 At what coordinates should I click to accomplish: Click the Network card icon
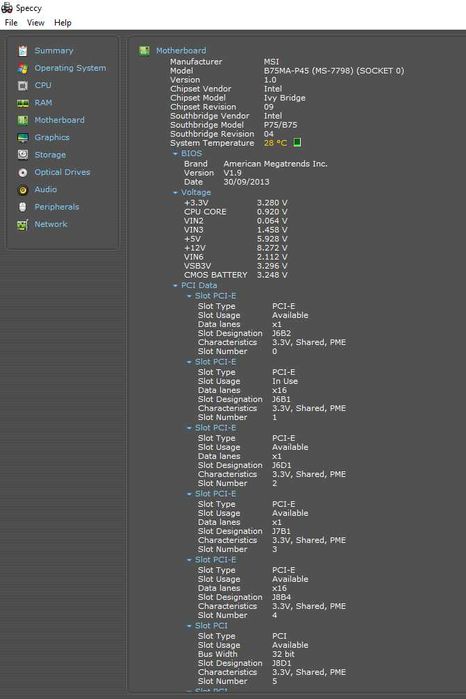click(x=23, y=225)
